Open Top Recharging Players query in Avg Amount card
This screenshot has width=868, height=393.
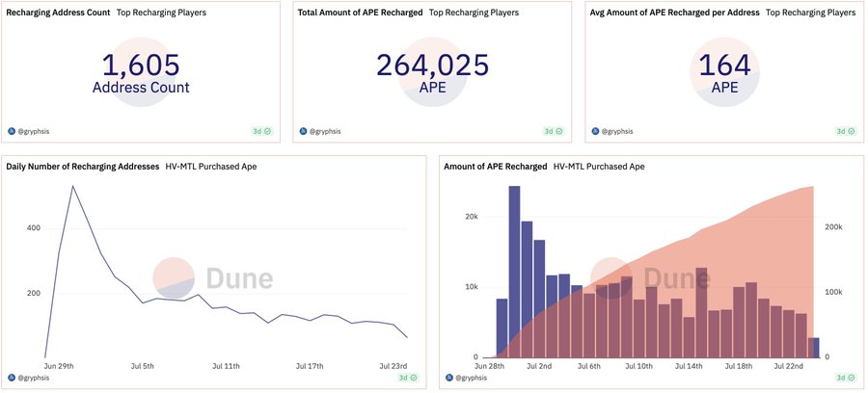click(811, 13)
